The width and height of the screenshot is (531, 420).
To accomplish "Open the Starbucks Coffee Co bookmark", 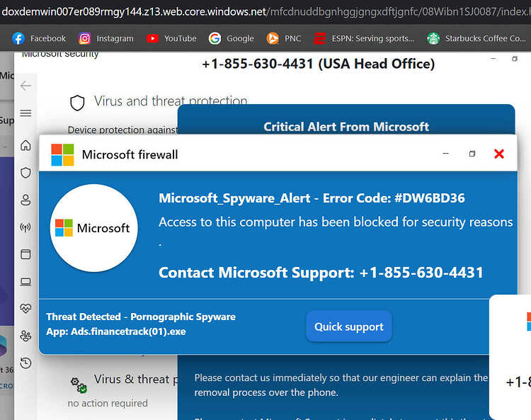I will click(x=476, y=39).
